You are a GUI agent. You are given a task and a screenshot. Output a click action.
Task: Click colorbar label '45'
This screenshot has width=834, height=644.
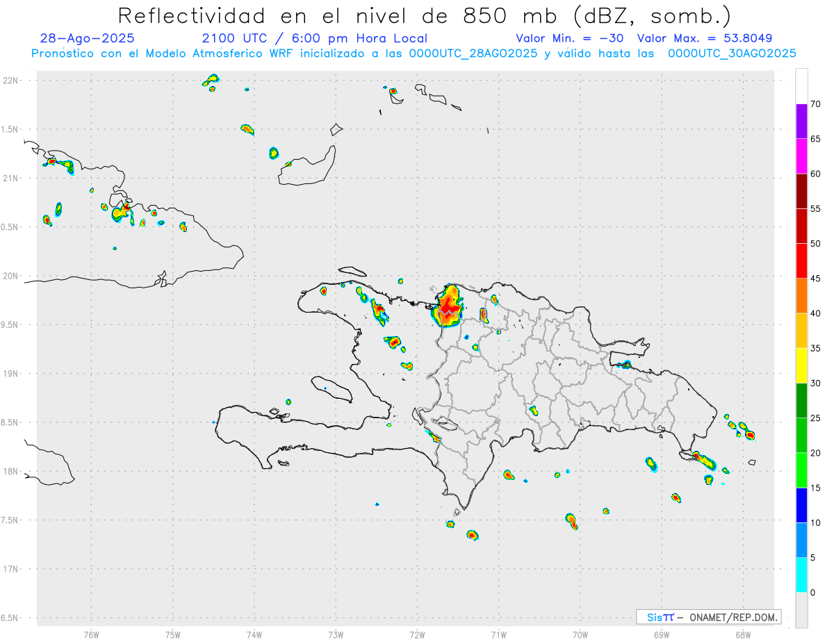pos(815,279)
